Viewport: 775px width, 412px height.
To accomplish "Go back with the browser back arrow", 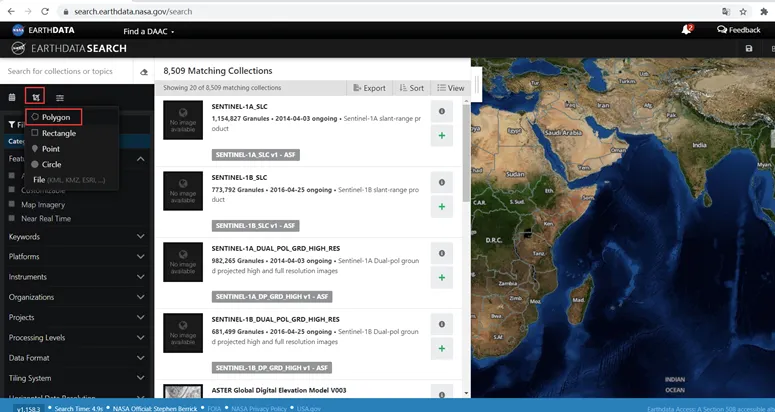I will [11, 11].
